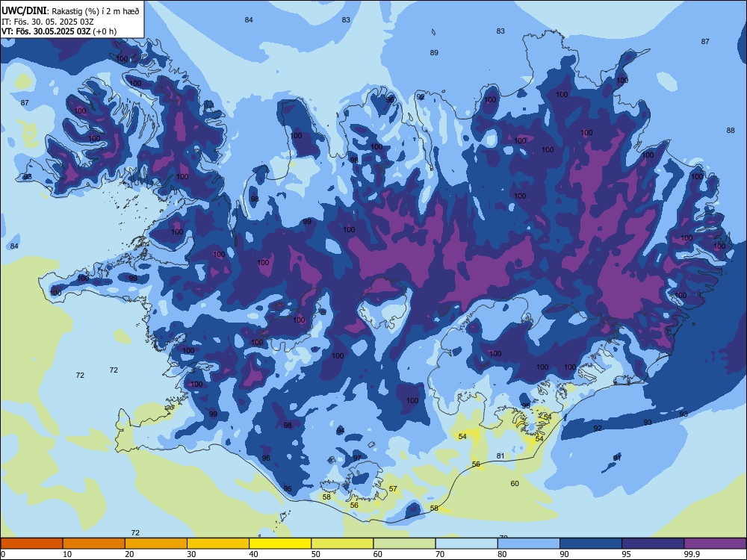Click the 70–80 light blue legend swatch
This screenshot has width=747, height=560.
[x=466, y=544]
